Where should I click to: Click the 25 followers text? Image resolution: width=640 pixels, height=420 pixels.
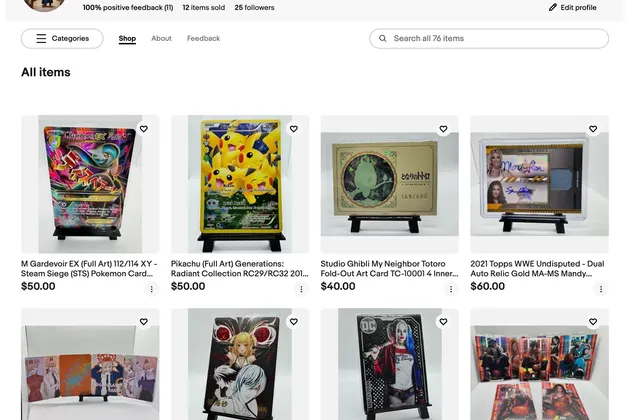coord(254,7)
